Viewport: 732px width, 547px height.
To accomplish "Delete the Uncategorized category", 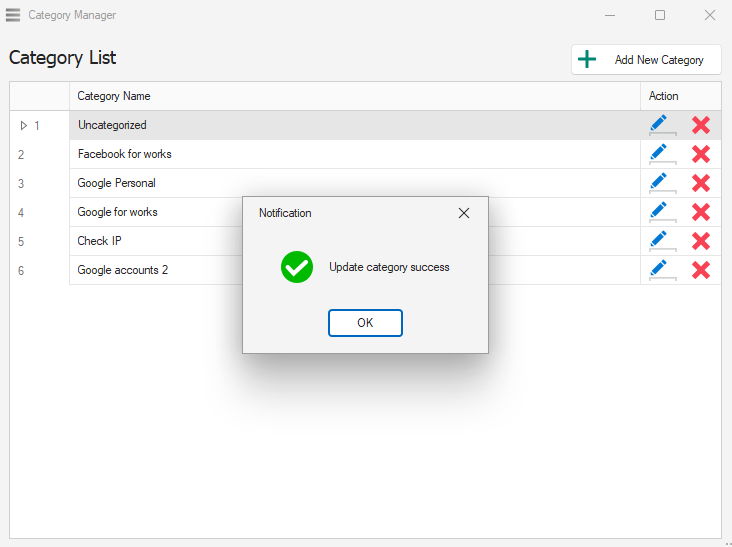I will pos(701,125).
